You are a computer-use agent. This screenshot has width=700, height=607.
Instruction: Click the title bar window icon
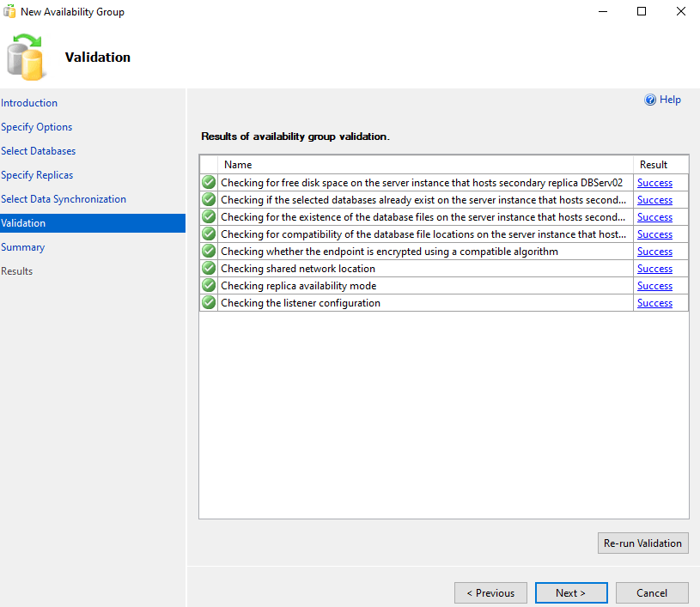(x=10, y=12)
